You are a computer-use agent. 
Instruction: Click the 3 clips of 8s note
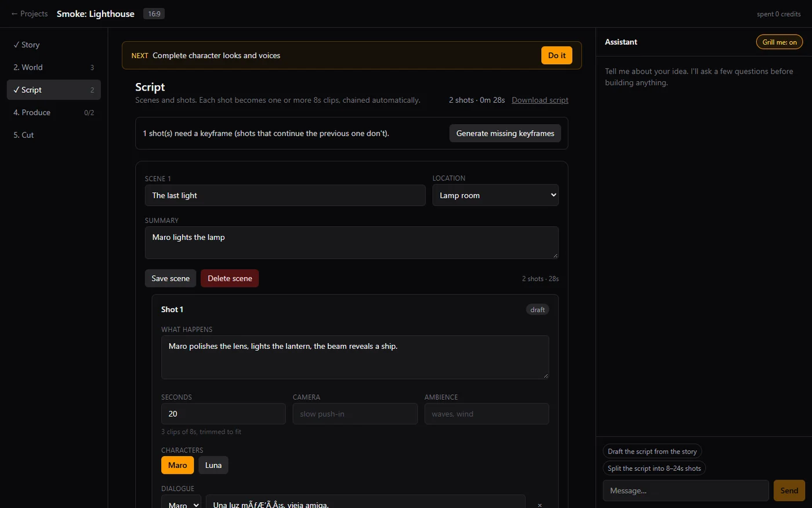click(201, 432)
